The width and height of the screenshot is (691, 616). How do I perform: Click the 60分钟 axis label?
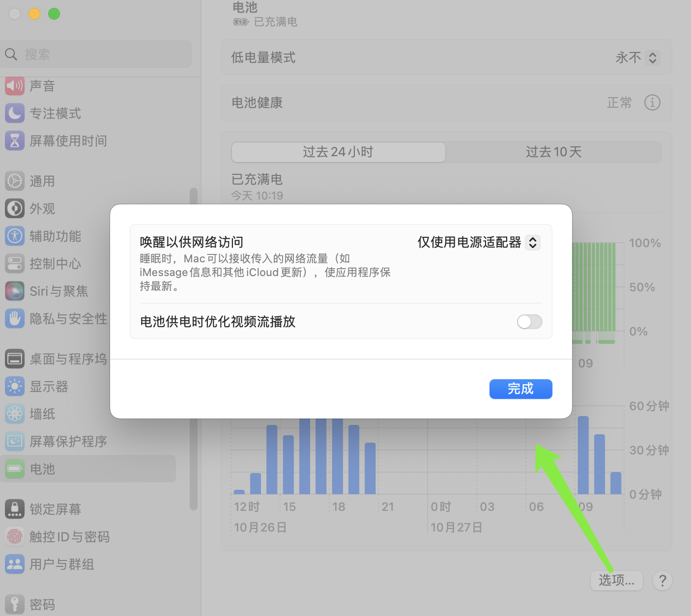(649, 406)
